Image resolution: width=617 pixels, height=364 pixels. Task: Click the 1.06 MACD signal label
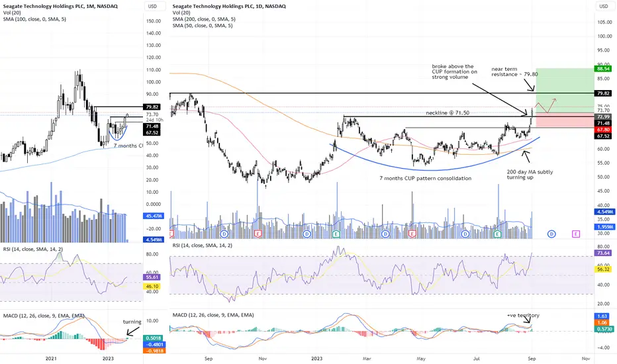tap(602, 322)
